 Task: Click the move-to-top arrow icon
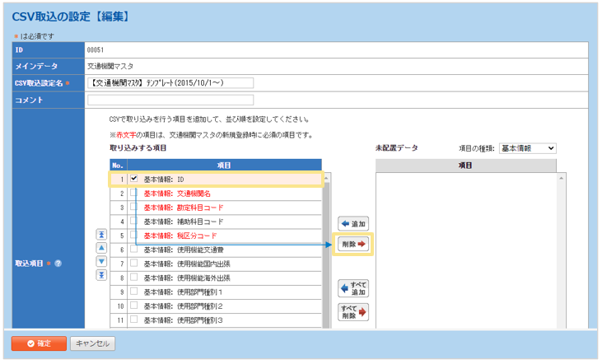tap(101, 235)
